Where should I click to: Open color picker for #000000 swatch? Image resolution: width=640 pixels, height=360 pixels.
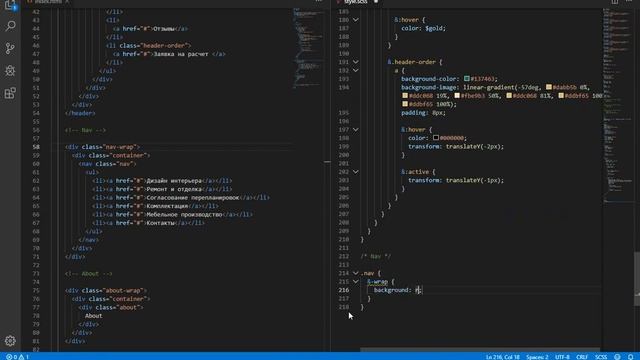436,138
